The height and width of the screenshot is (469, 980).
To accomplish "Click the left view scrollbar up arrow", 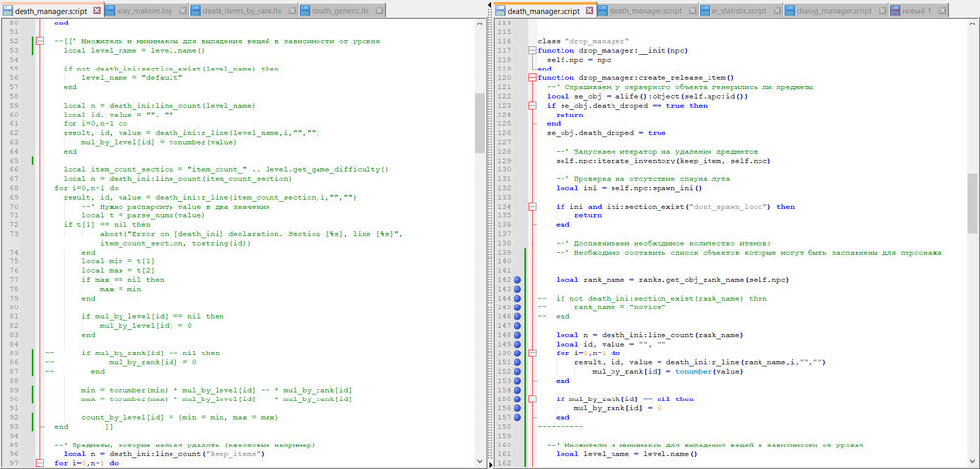I will click(x=479, y=23).
